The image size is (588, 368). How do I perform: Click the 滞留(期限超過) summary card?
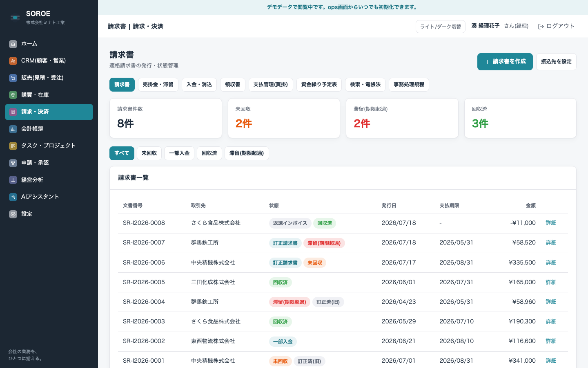click(x=402, y=118)
